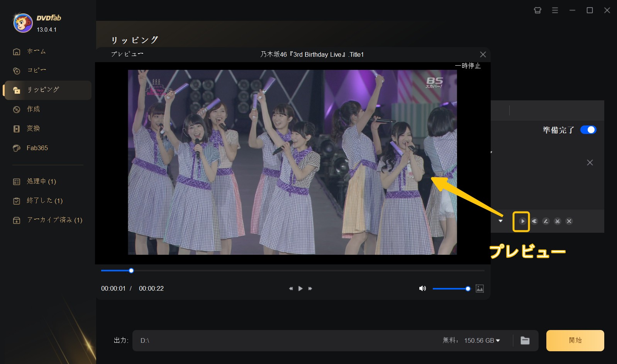Screen dimensions: 617x364
Task: Open the hamburger menu in title bar
Action: (x=555, y=10)
